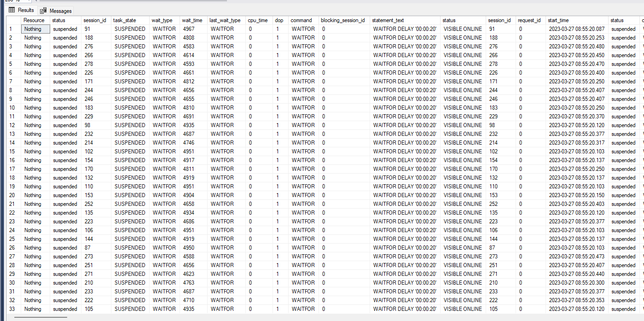Screen dimensions: 644x321
Task: Click start_time 2023-03-27 08:55:20.440
Action: coord(577,274)
